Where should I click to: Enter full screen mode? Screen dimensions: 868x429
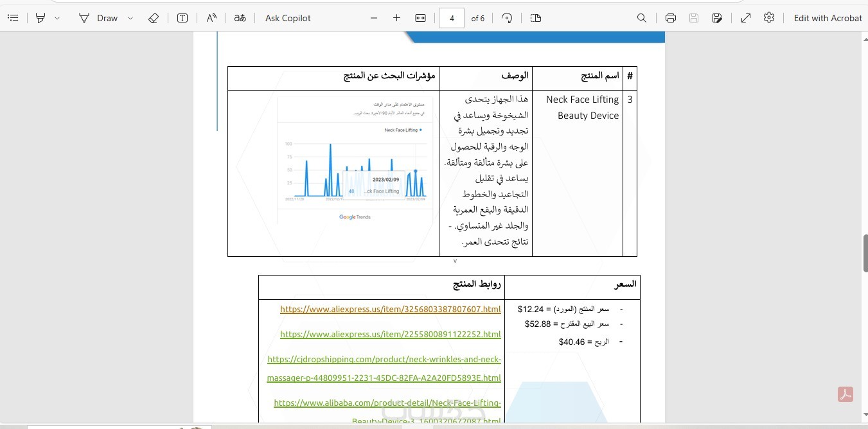tap(746, 18)
